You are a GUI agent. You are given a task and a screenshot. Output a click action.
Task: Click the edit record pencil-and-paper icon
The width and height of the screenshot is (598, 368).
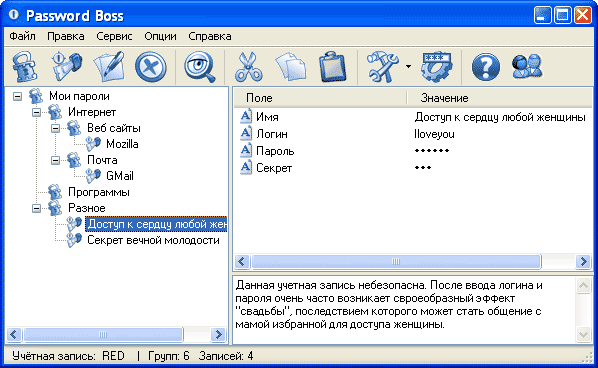tap(109, 67)
